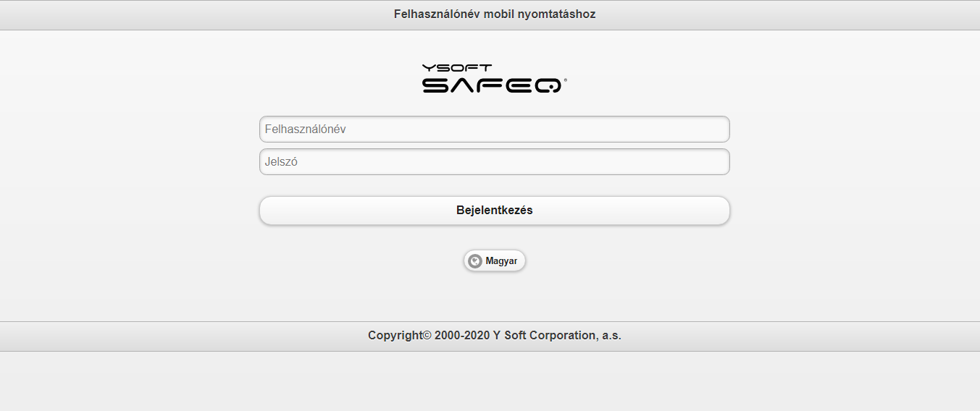Click inside the password box placeholder text
This screenshot has width=980, height=411.
point(281,162)
